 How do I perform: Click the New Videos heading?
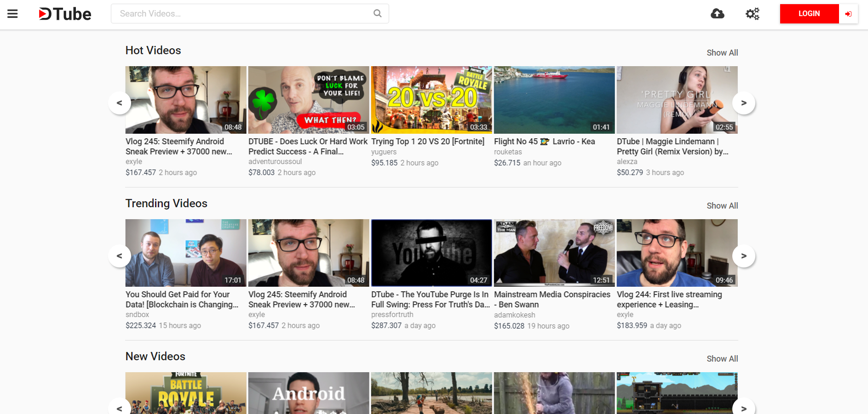(x=155, y=357)
